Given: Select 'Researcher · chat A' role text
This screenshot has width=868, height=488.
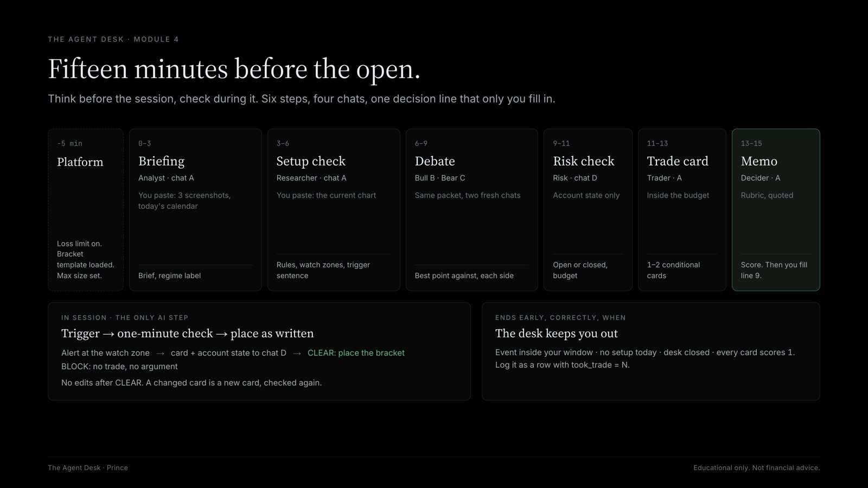Looking at the screenshot, I should (311, 178).
